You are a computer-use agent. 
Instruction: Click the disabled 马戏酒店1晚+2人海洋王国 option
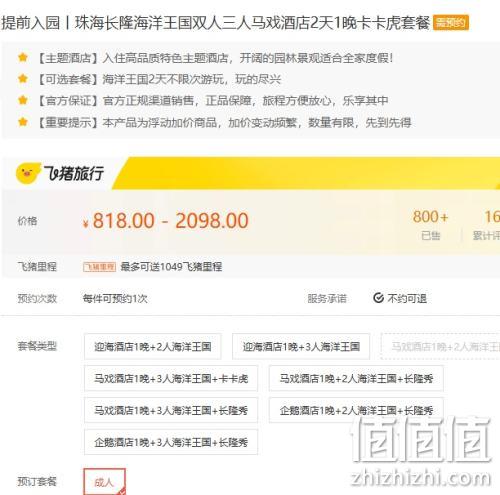click(x=440, y=346)
